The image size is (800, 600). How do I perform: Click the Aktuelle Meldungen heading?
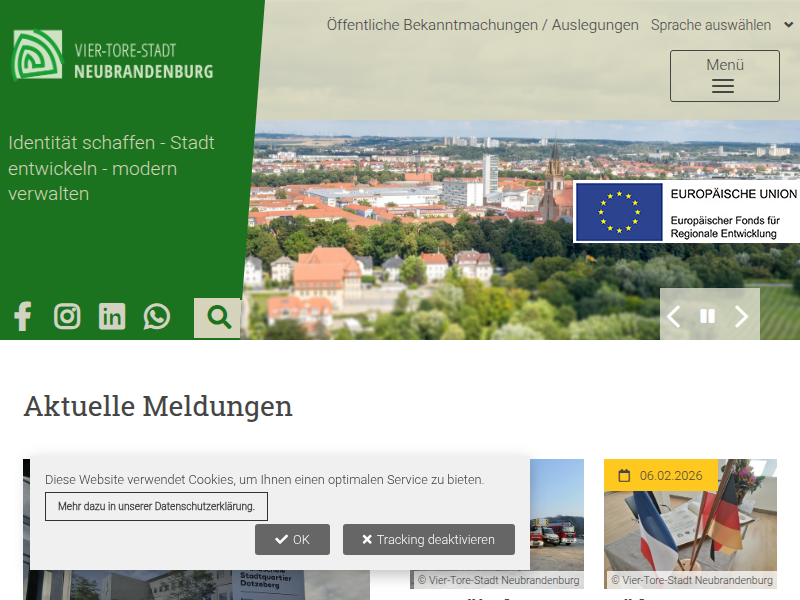pyautogui.click(x=158, y=406)
